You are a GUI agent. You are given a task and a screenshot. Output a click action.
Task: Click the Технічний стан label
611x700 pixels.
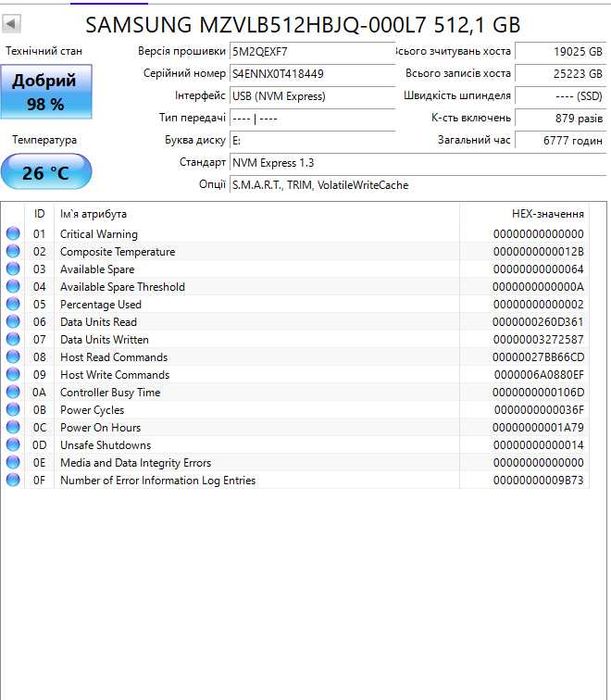pyautogui.click(x=44, y=51)
